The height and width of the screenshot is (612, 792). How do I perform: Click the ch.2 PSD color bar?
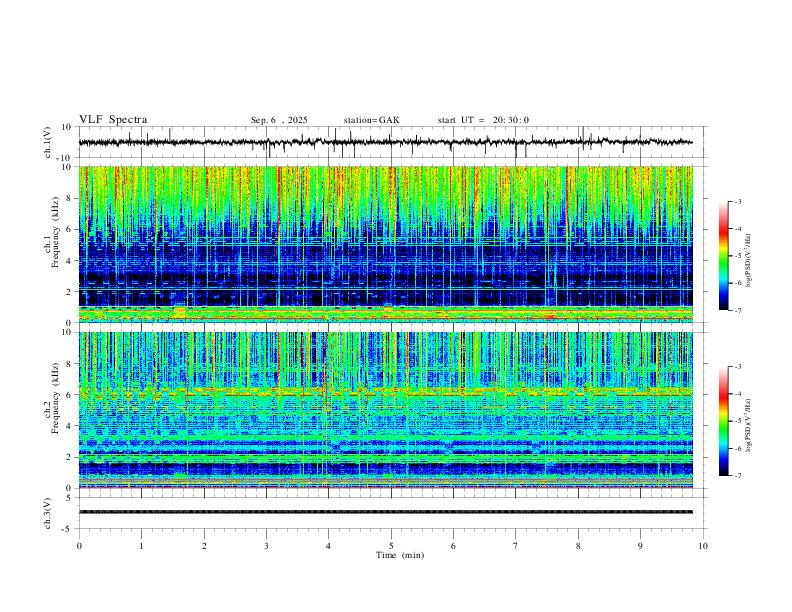click(723, 421)
